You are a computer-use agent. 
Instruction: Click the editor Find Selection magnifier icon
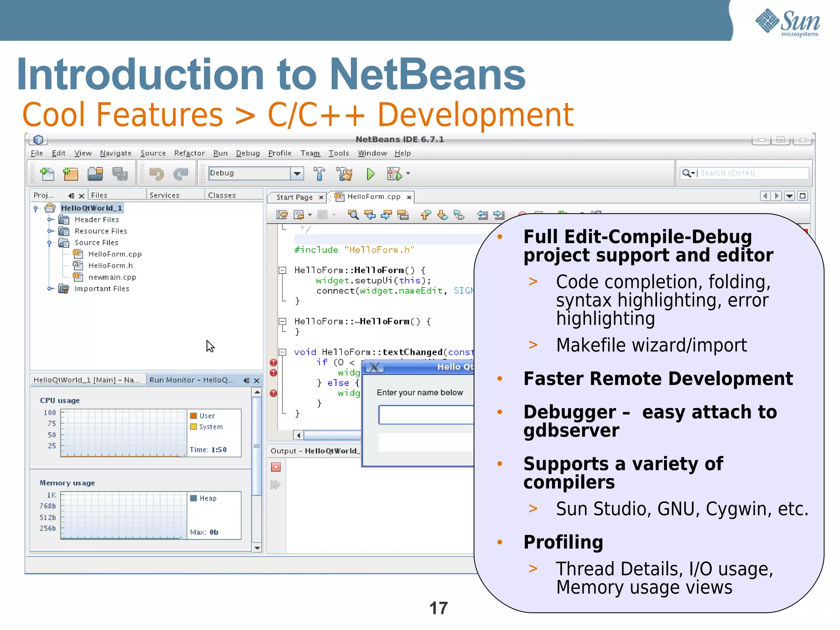(353, 215)
